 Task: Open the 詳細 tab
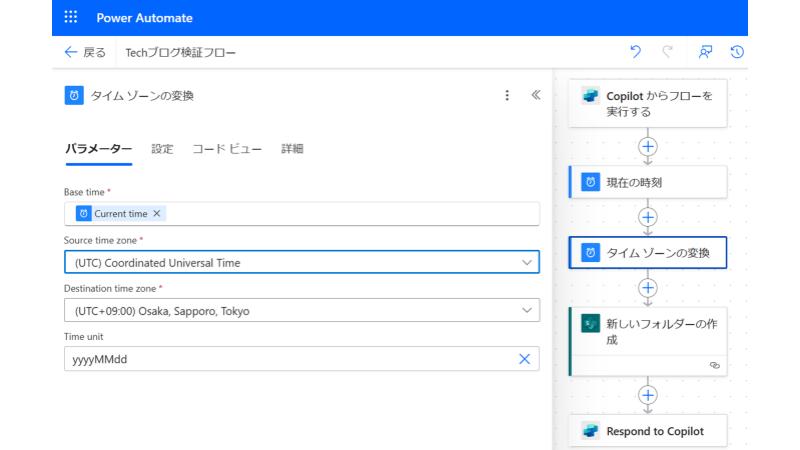pyautogui.click(x=292, y=149)
